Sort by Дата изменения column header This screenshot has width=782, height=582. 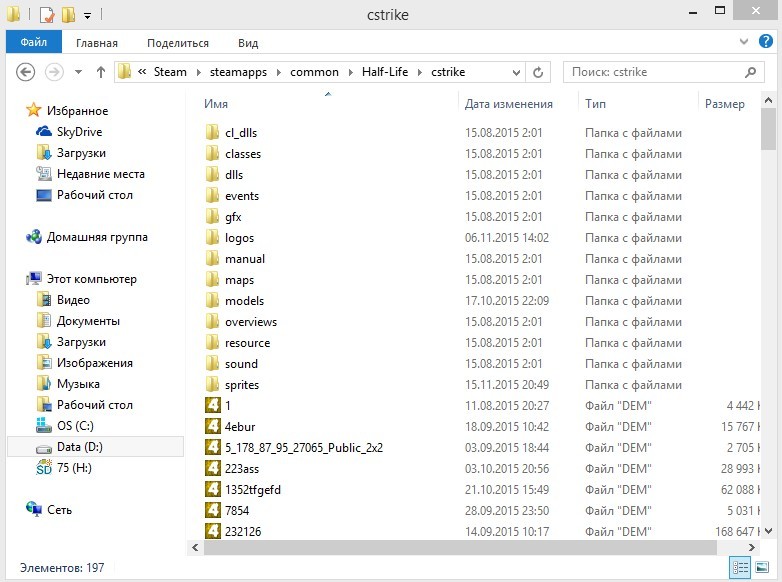pos(508,104)
